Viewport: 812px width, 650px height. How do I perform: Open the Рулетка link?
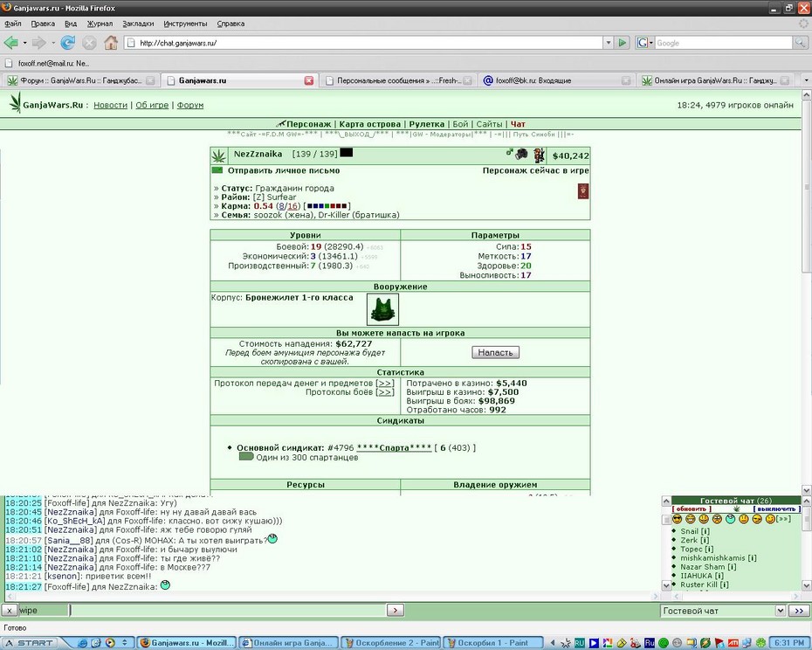pyautogui.click(x=427, y=124)
